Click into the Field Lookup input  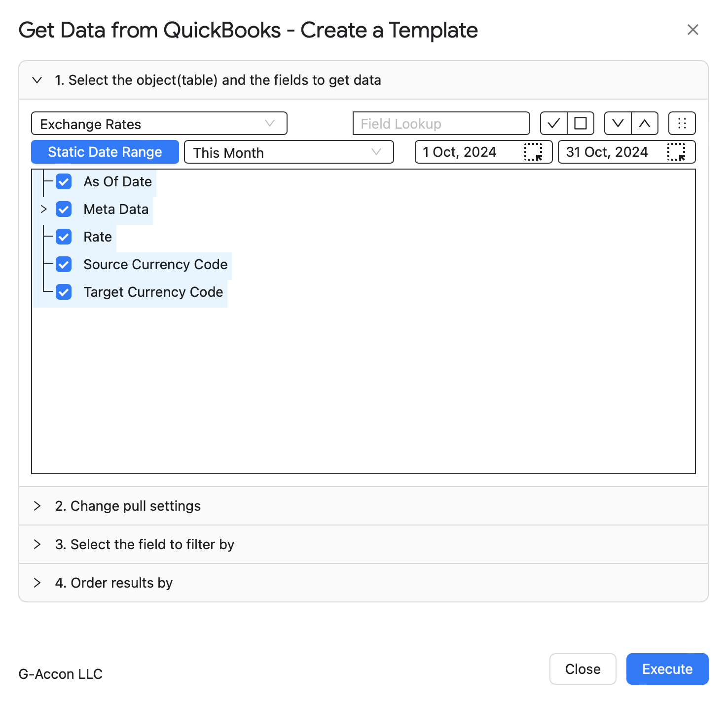click(x=441, y=123)
